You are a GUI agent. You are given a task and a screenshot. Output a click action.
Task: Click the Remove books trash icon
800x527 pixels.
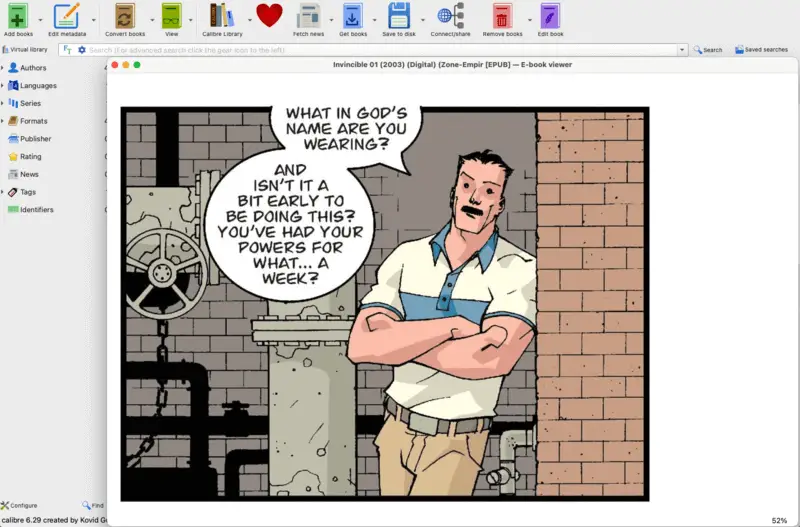[502, 16]
